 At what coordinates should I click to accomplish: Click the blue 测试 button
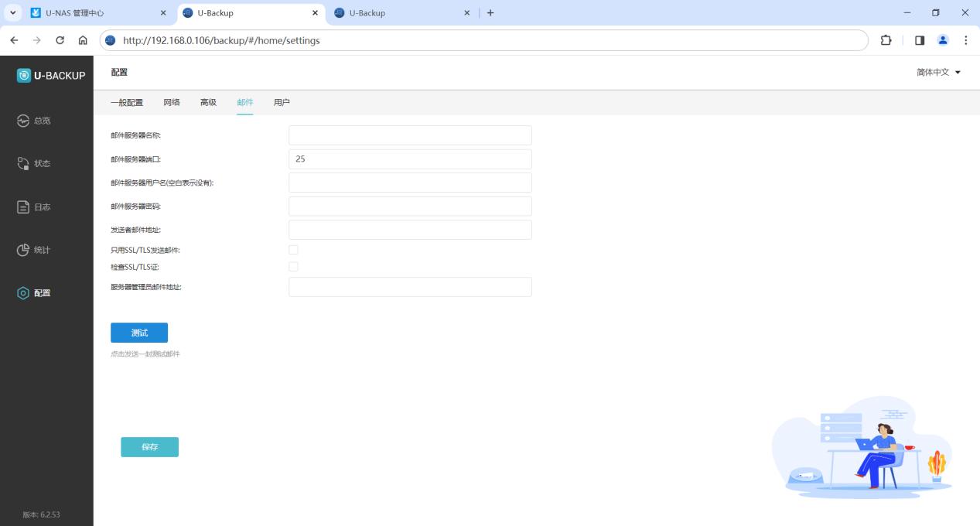tap(139, 333)
